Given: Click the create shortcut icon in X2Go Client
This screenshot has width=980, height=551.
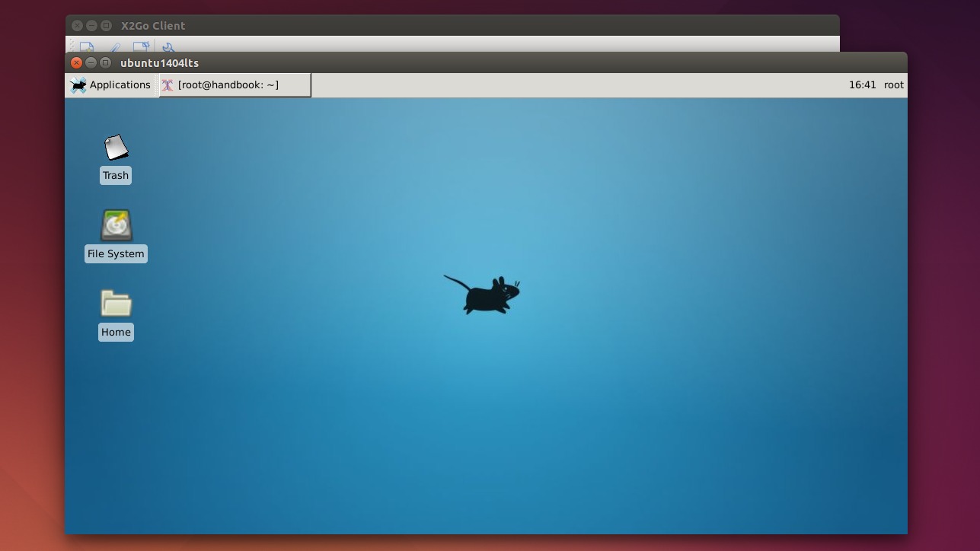Looking at the screenshot, I should click(x=141, y=47).
